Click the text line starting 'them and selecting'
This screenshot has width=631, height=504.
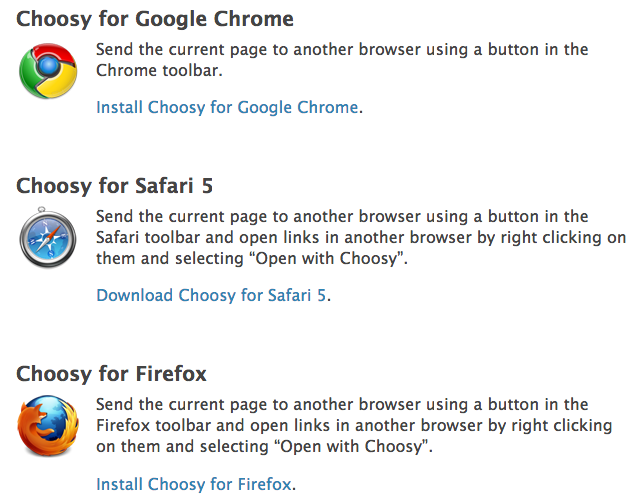[252, 258]
